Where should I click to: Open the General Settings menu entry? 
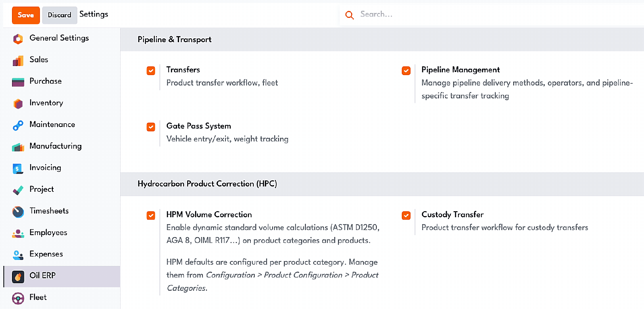point(62,38)
